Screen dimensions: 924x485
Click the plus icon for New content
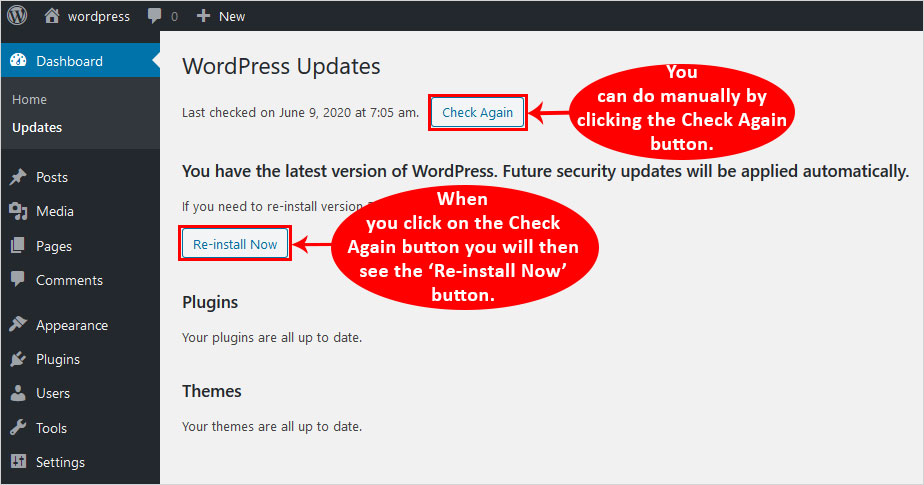click(x=203, y=16)
